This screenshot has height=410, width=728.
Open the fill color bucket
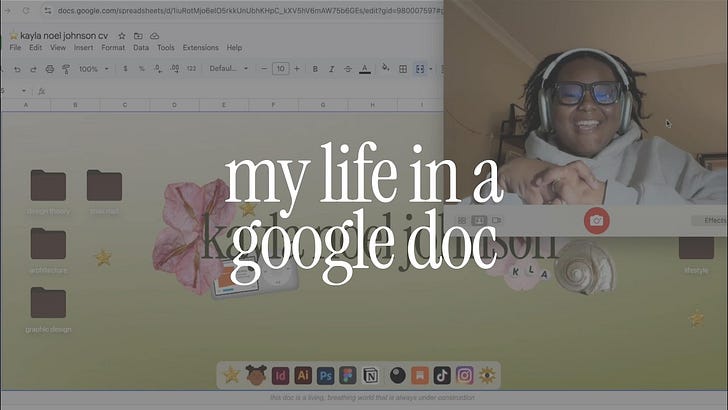pyautogui.click(x=385, y=68)
